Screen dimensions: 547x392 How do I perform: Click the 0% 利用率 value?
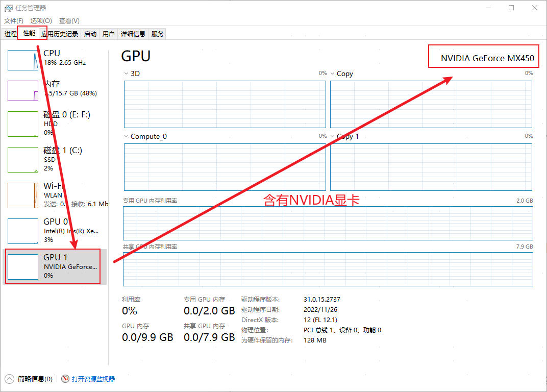130,311
